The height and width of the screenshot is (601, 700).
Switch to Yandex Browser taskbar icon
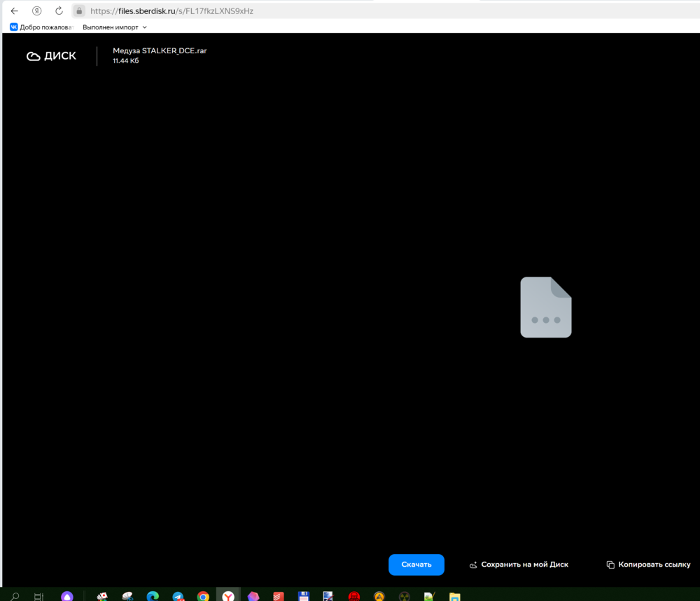pyautogui.click(x=228, y=596)
